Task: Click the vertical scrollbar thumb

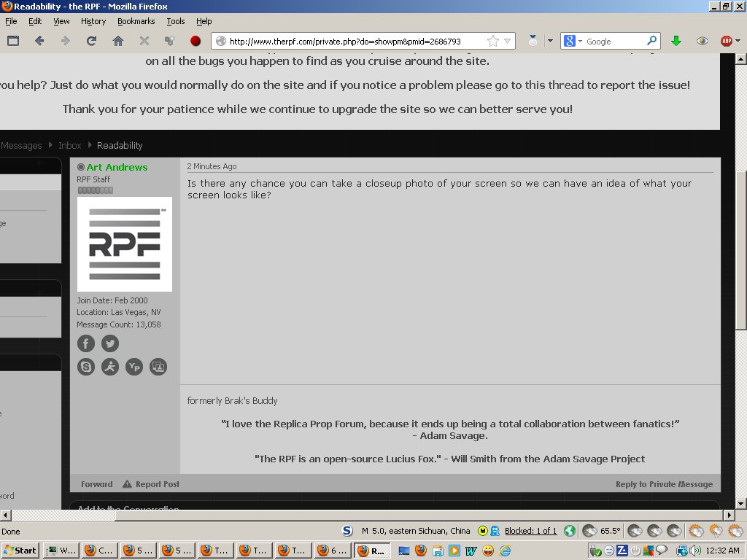Action: (741, 250)
